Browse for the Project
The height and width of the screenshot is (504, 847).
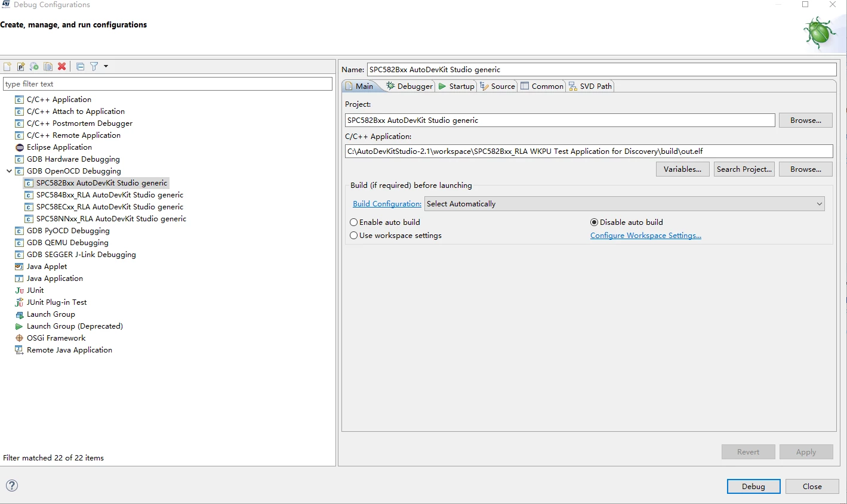[x=806, y=120]
